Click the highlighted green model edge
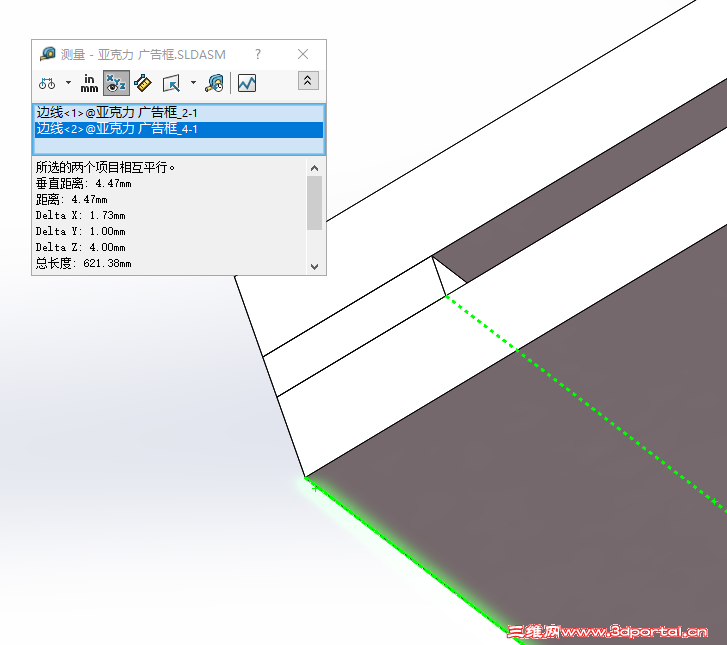The image size is (727, 645). 413,561
